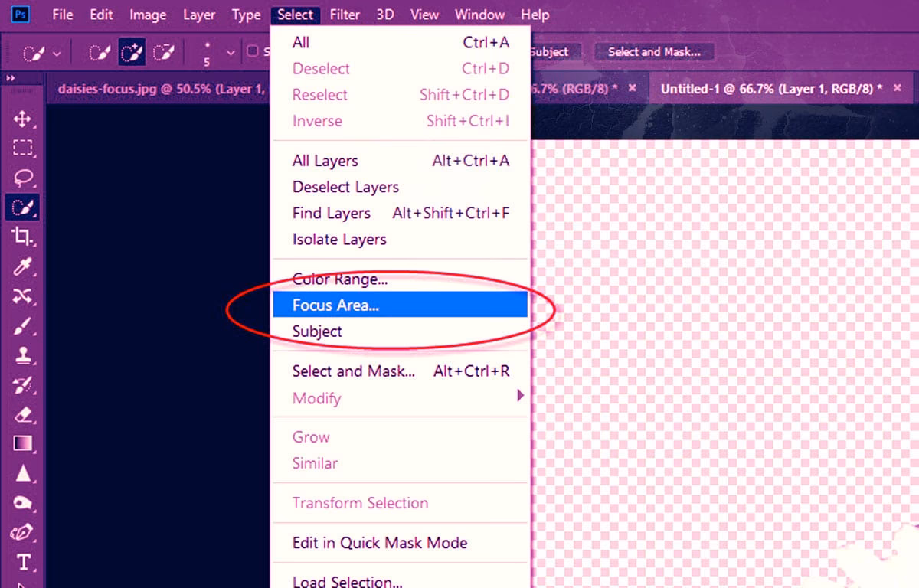This screenshot has width=919, height=588.
Task: Select the Rectangular Marquee tool
Action: (x=23, y=149)
